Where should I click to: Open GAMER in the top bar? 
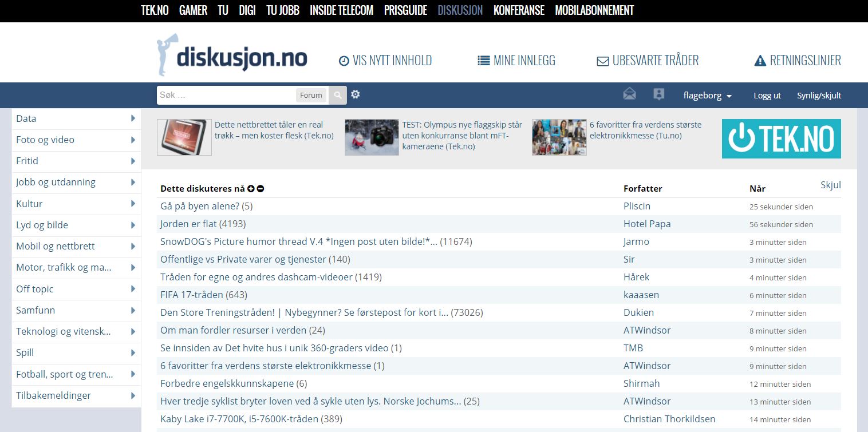coord(193,10)
